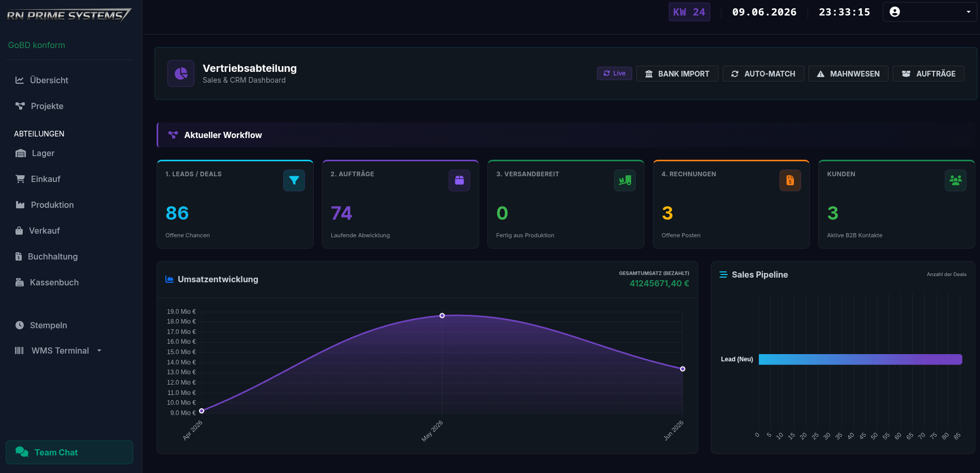This screenshot has width=980, height=473.
Task: Open Buchhaltung in the sidebar
Action: pyautogui.click(x=69, y=256)
